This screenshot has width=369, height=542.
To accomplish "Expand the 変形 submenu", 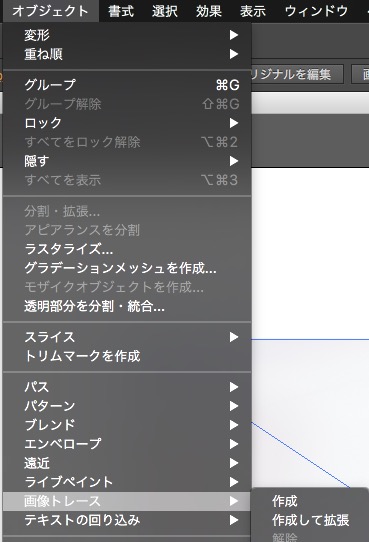I will coord(127,35).
